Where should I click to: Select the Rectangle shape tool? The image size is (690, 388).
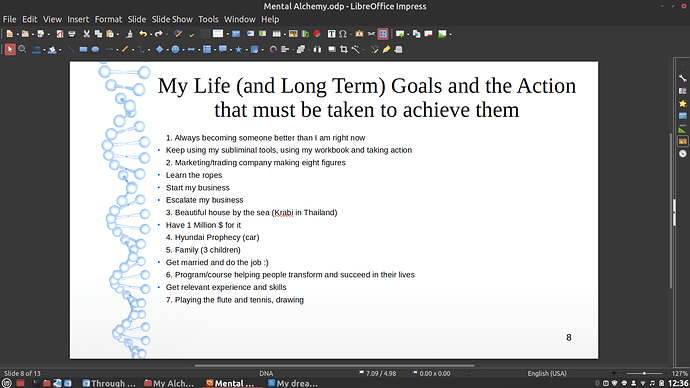[x=83, y=49]
